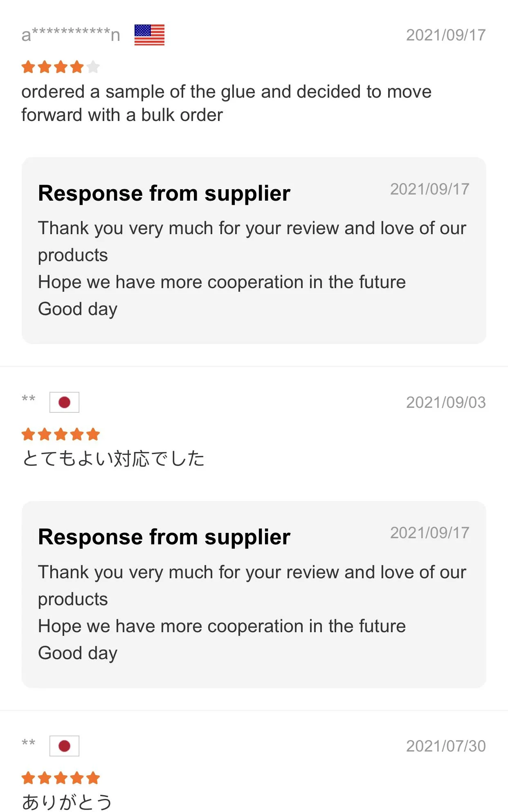Viewport: 508px width, 812px height.
Task: Click the 2021/07/30 review date
Action: coord(445,746)
